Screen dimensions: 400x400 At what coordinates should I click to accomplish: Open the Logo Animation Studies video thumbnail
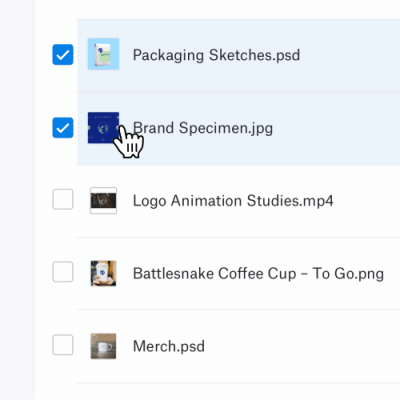click(x=103, y=200)
